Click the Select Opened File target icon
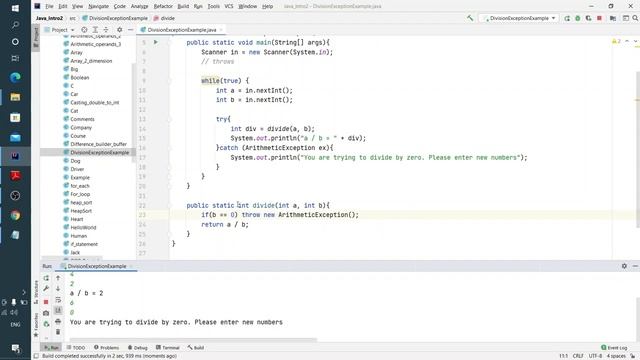The width and height of the screenshot is (640, 360). click(x=84, y=30)
